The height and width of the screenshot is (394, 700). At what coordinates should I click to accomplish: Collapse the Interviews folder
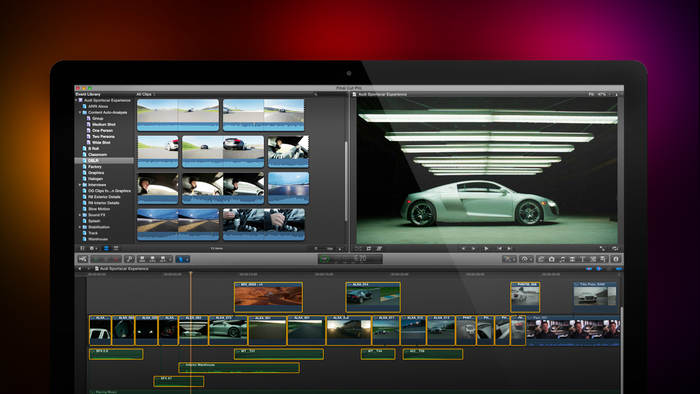[80, 185]
